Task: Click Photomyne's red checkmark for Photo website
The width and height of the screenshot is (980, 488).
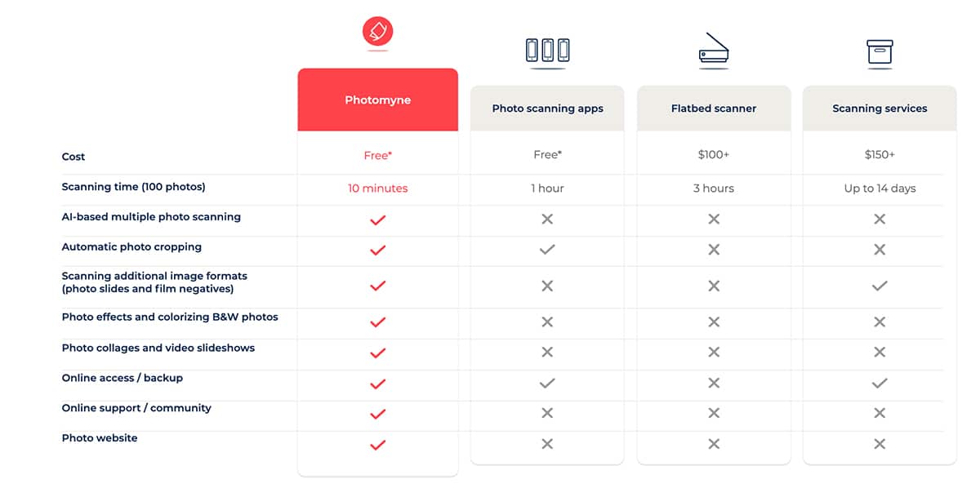Action: point(377,445)
